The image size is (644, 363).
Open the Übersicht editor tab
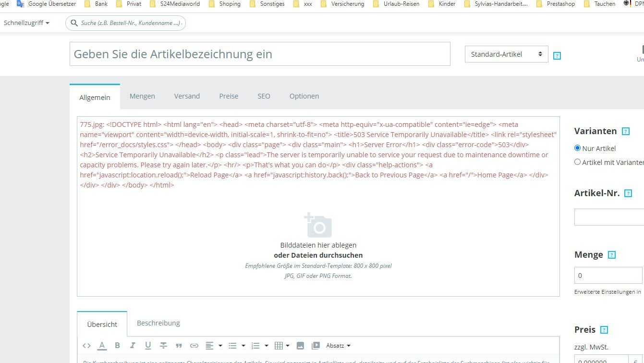tap(102, 324)
